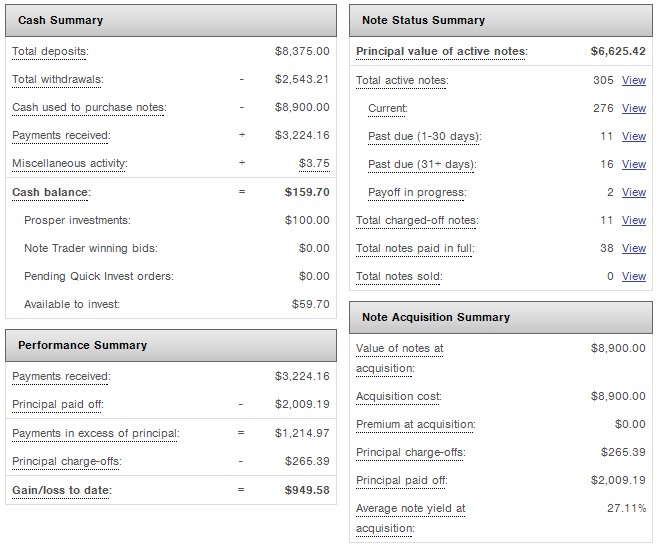This screenshot has height=544, width=657.
Task: Click Total withdrawals label
Action: pyautogui.click(x=57, y=79)
